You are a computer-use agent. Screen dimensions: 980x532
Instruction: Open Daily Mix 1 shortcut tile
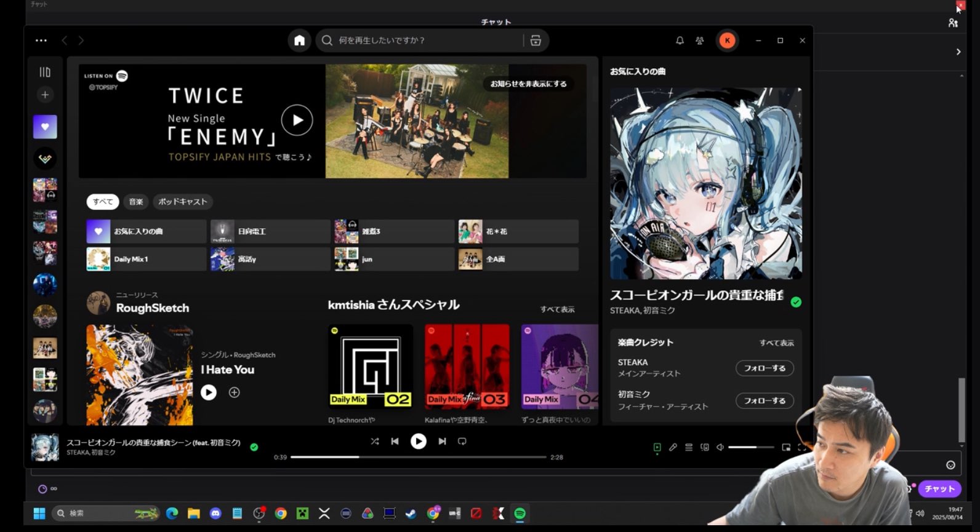[x=147, y=259]
